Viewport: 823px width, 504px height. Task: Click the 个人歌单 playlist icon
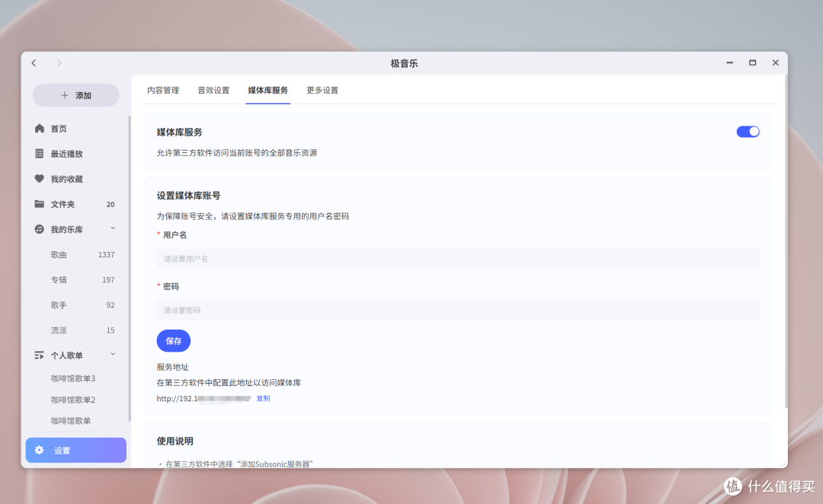tap(40, 355)
